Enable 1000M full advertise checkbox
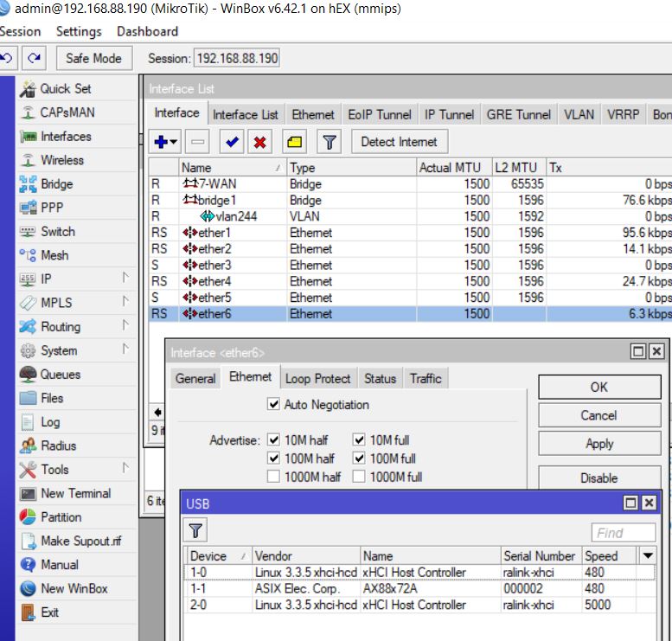Screen dimensions: 672x641 [x=359, y=477]
